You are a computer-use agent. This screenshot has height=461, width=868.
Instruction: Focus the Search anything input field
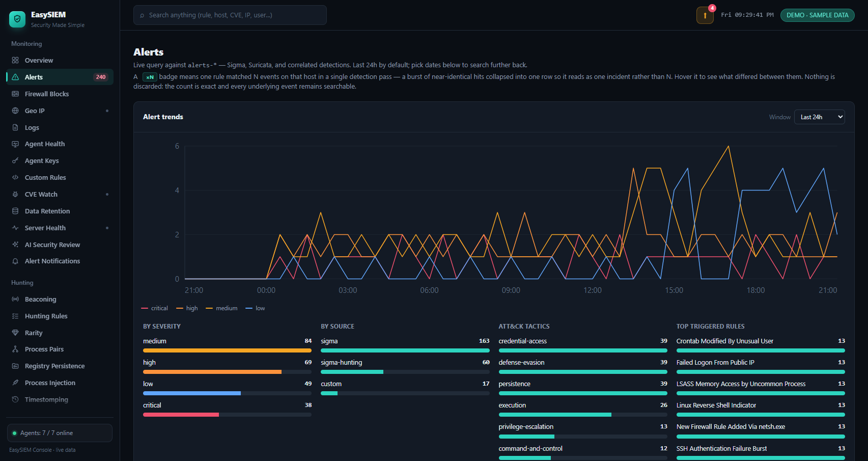tap(230, 15)
